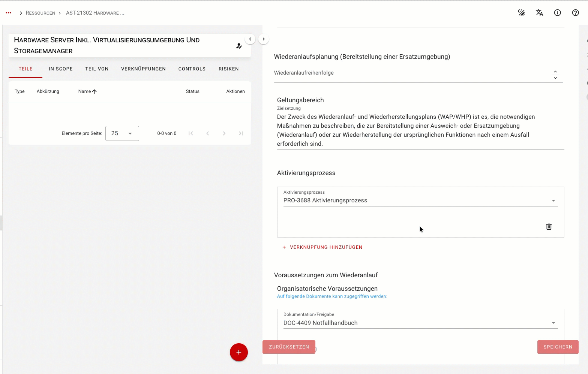
Task: Decrease Wiederanlaufreihenfolge with the down arrow
Action: coord(555,78)
